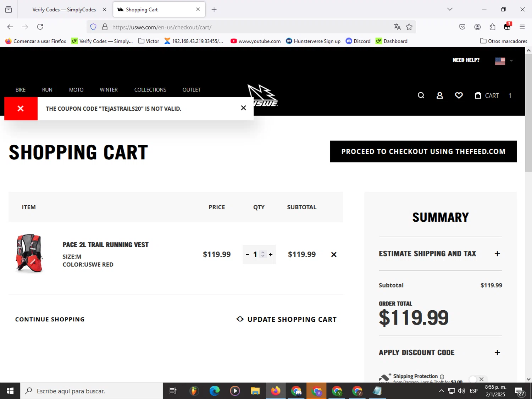Open a new browser tab

pos(214,10)
